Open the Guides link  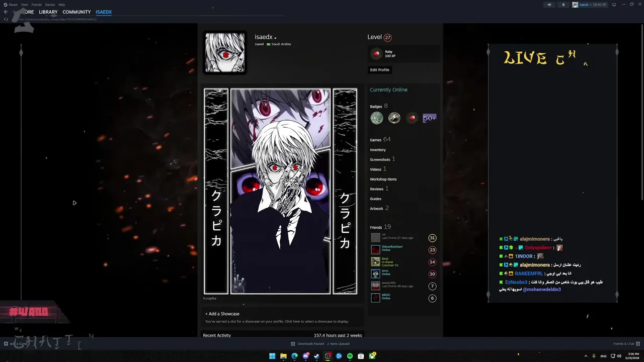click(x=376, y=199)
